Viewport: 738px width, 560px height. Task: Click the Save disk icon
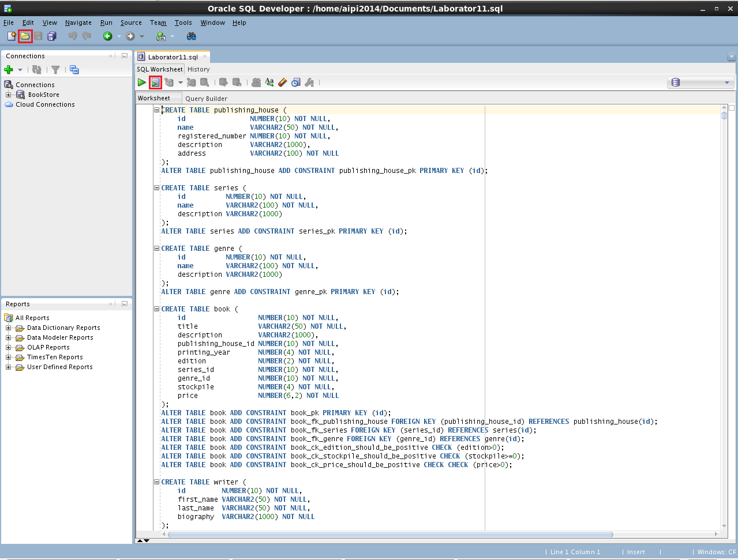click(38, 36)
